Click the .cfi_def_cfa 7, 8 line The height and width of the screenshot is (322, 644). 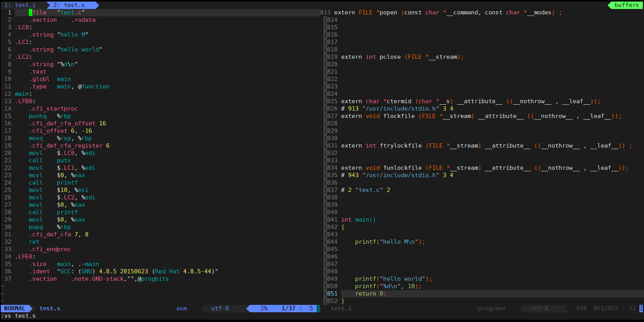coord(58,234)
